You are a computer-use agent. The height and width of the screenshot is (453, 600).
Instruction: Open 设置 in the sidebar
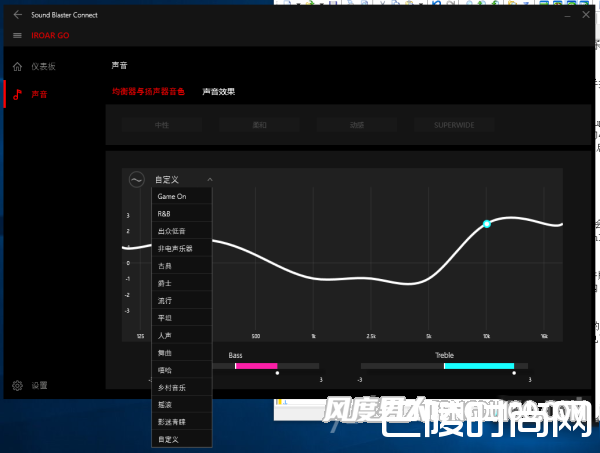pos(39,385)
